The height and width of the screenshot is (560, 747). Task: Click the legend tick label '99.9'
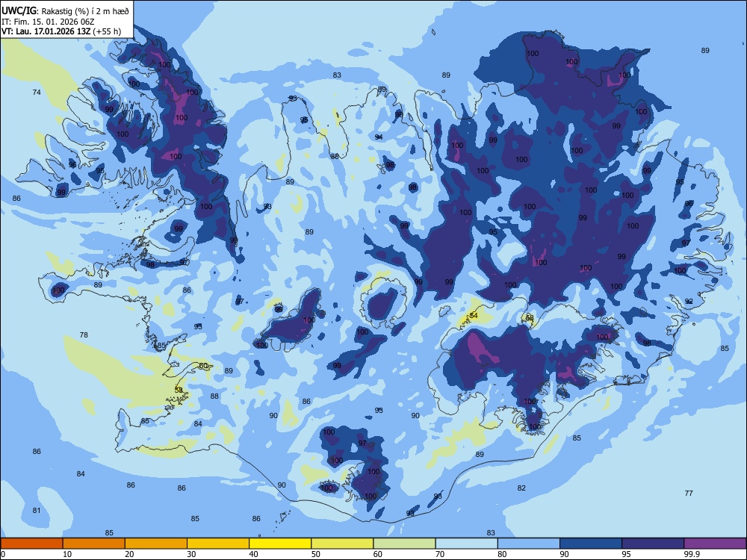[691, 554]
